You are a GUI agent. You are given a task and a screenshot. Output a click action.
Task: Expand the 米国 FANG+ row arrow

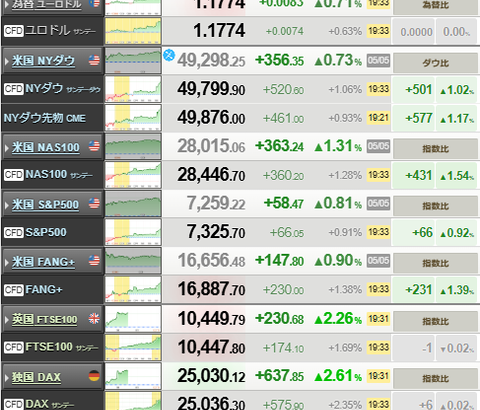[7, 262]
